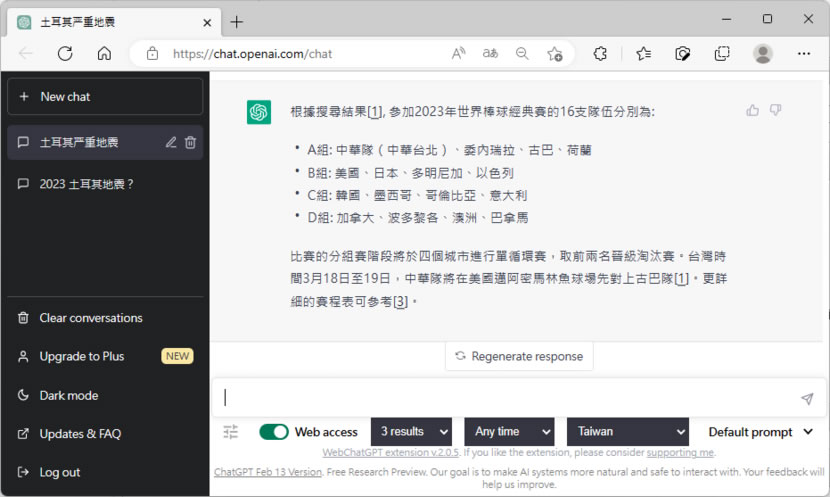Open the 3 results dropdown
The image size is (830, 497).
click(x=411, y=432)
